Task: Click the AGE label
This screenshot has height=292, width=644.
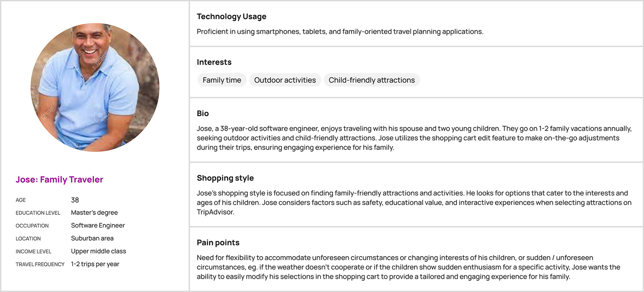Action: click(x=20, y=200)
